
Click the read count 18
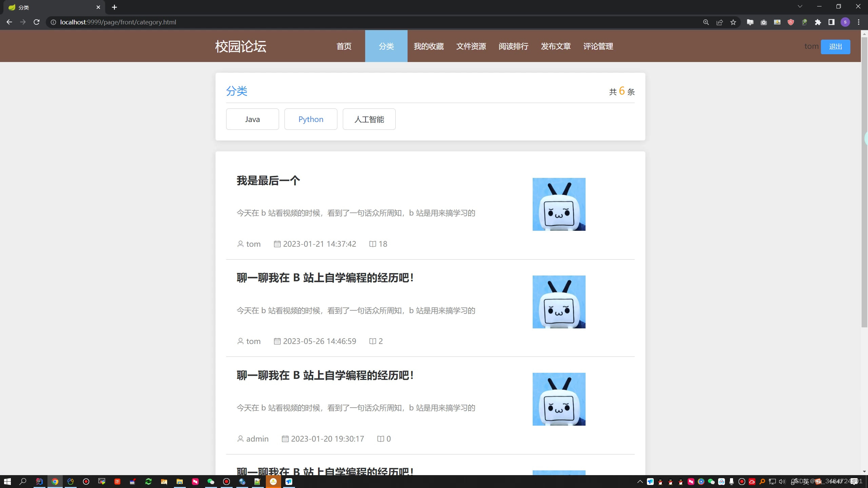point(383,244)
